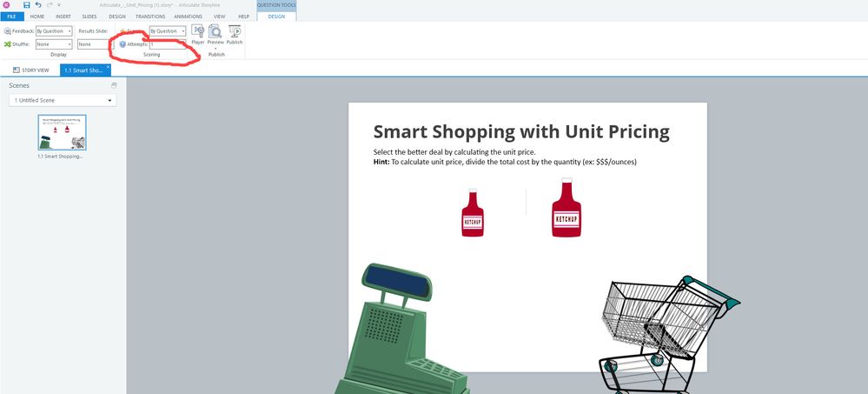This screenshot has width=868, height=394.
Task: Click the green Shuffle icon
Action: [x=7, y=44]
